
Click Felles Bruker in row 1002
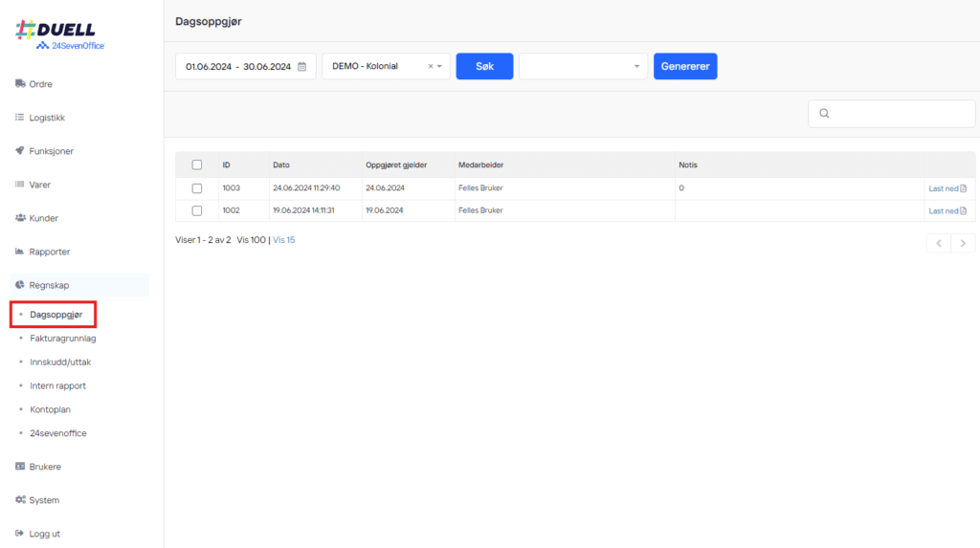point(480,210)
